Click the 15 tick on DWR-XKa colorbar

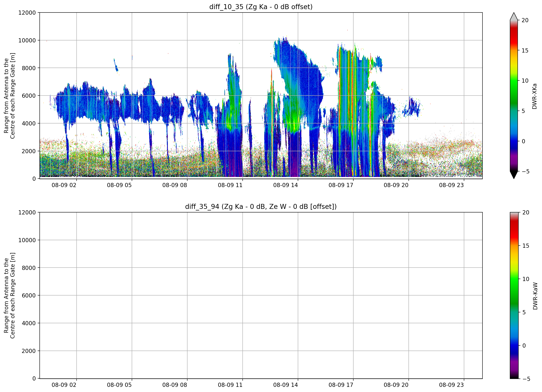[x=525, y=50]
